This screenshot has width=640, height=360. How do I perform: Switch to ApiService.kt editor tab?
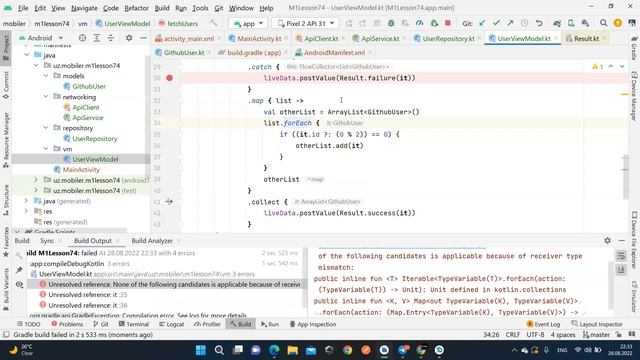pos(380,38)
